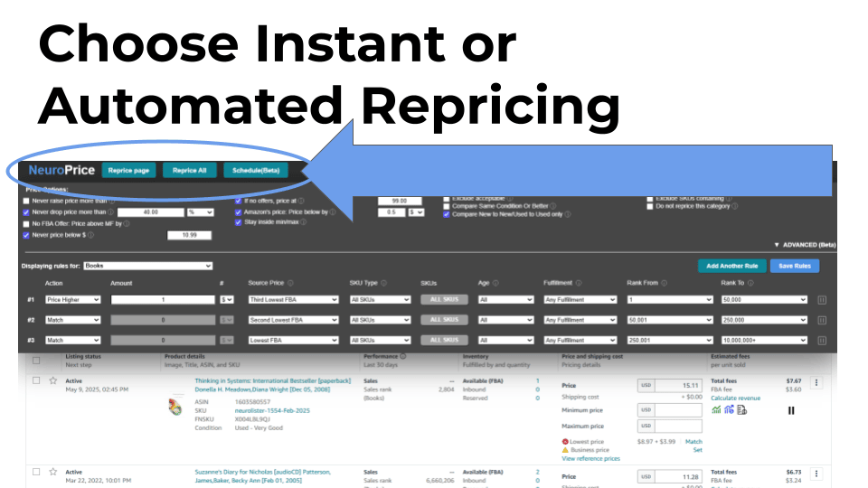Click the Never price below 10.99 field
Image resolution: width=868 pixels, height=488 pixels.
click(x=189, y=235)
